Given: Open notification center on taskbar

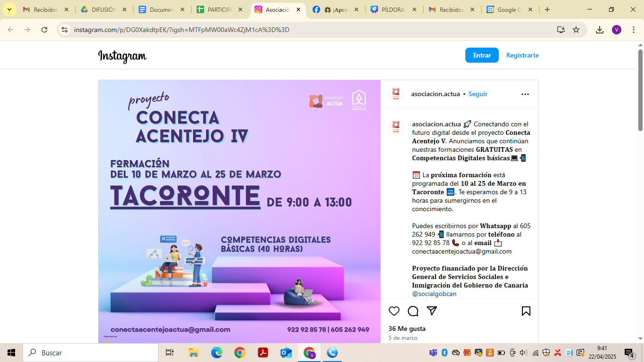Looking at the screenshot, I should (x=629, y=353).
